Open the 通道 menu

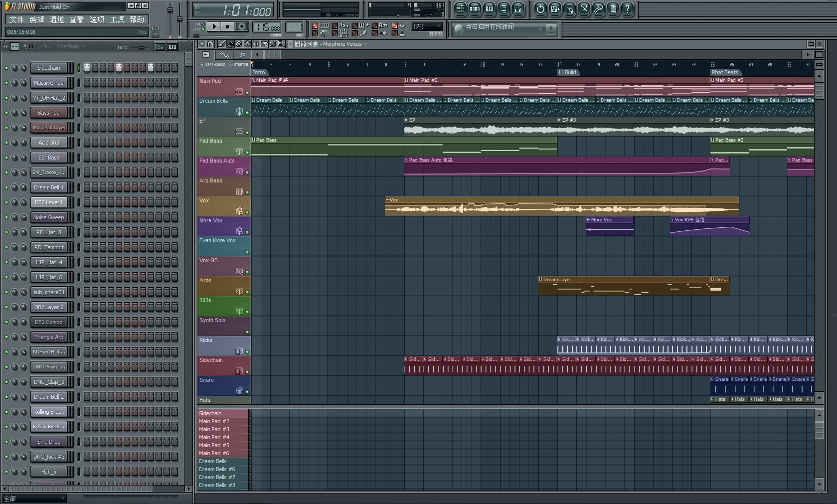57,19
